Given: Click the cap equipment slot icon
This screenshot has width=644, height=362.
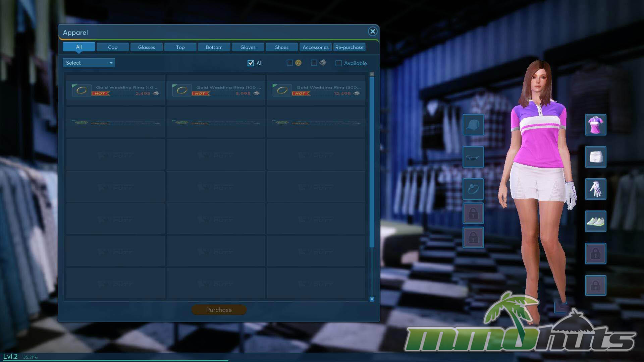Looking at the screenshot, I should tap(473, 125).
